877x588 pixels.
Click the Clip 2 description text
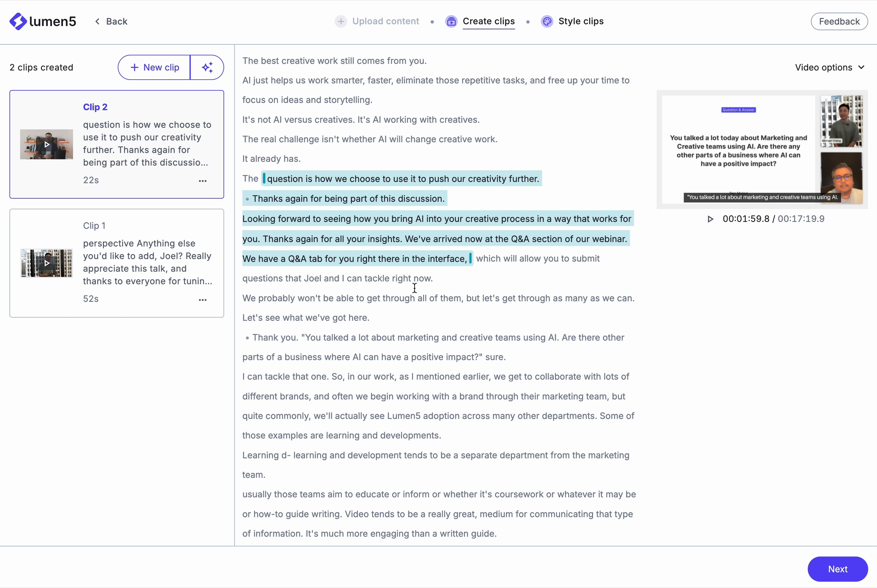[147, 144]
